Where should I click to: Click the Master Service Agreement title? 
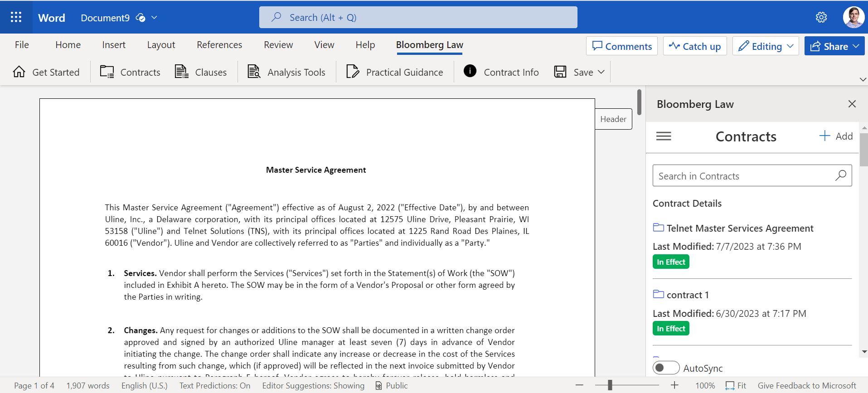click(x=316, y=170)
